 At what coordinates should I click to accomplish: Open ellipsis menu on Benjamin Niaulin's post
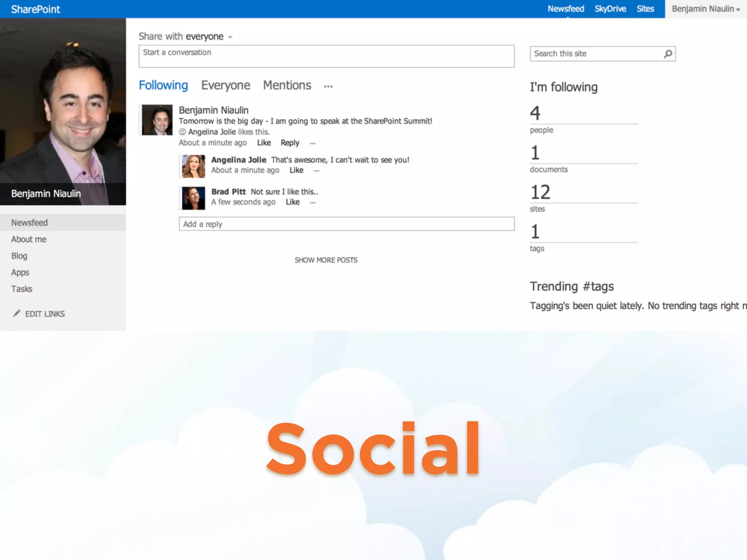click(x=313, y=143)
